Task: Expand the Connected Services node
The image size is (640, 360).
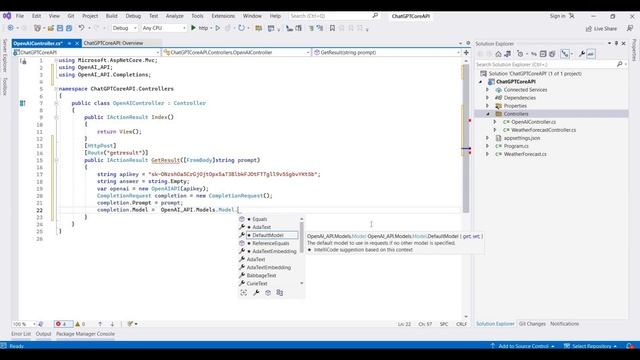Action: [487, 90]
